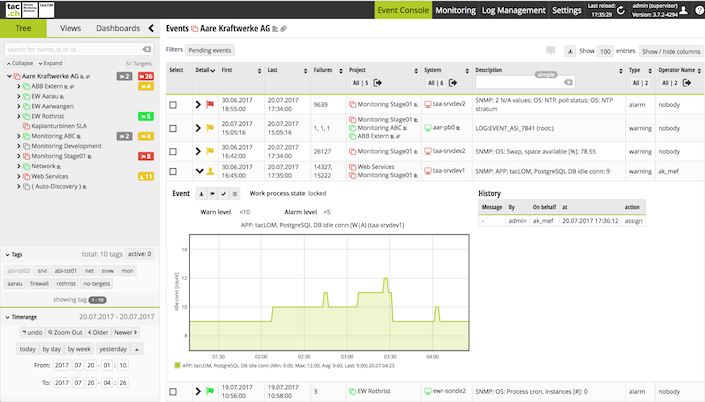Image resolution: width=705 pixels, height=402 pixels.
Task: Expand the EW Aarau tree node
Action: (19, 96)
